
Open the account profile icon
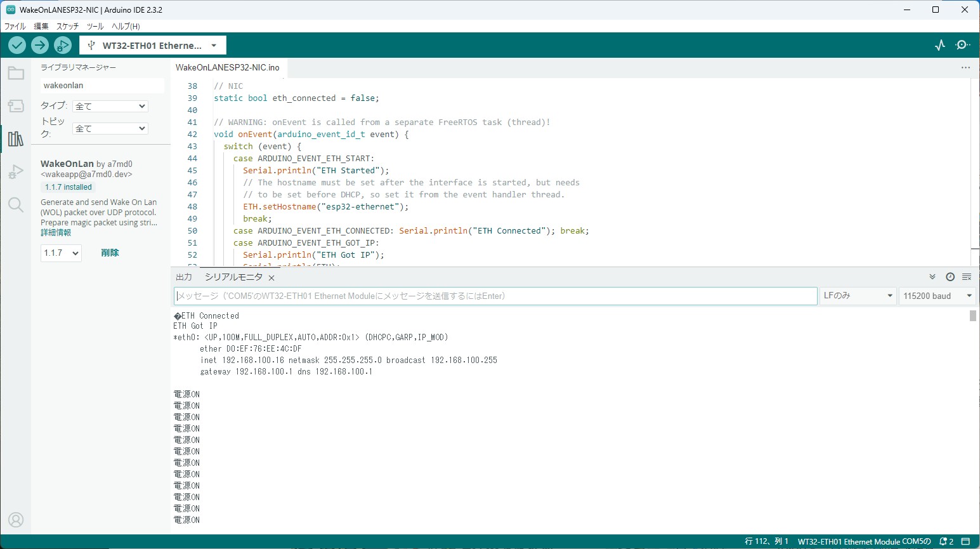click(16, 520)
